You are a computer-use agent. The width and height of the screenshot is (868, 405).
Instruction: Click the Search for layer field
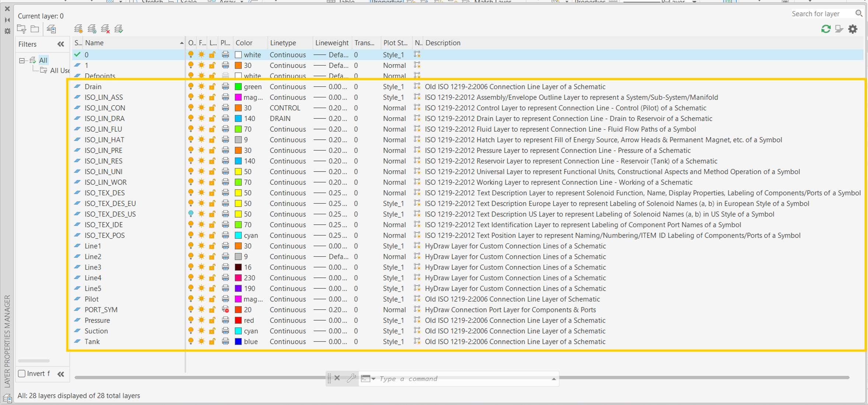pos(822,14)
